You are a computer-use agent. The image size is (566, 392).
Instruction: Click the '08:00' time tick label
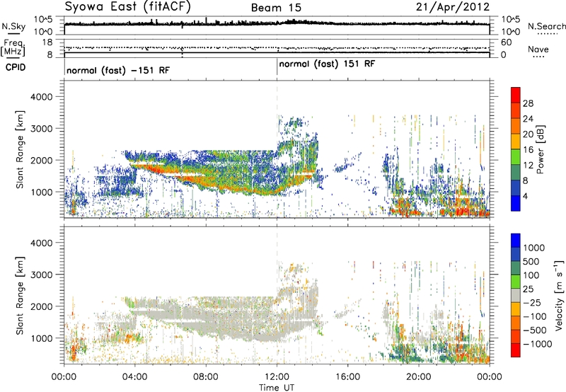point(205,377)
